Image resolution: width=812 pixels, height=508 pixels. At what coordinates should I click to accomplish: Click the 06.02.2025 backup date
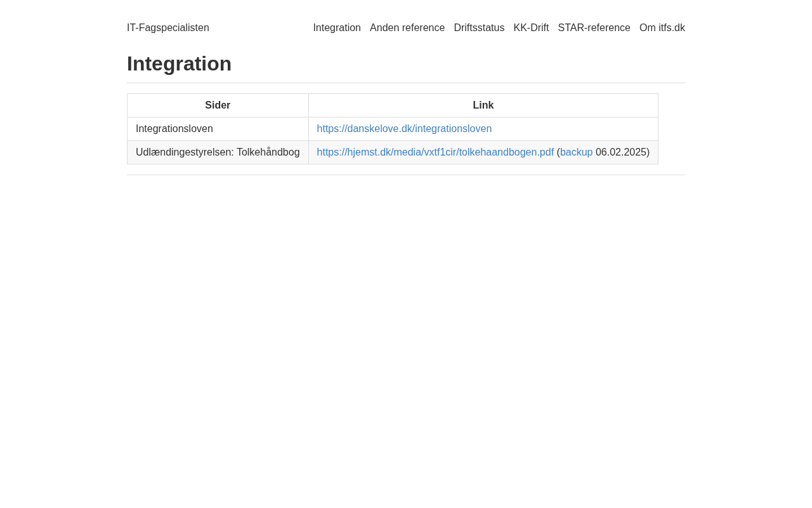click(621, 152)
